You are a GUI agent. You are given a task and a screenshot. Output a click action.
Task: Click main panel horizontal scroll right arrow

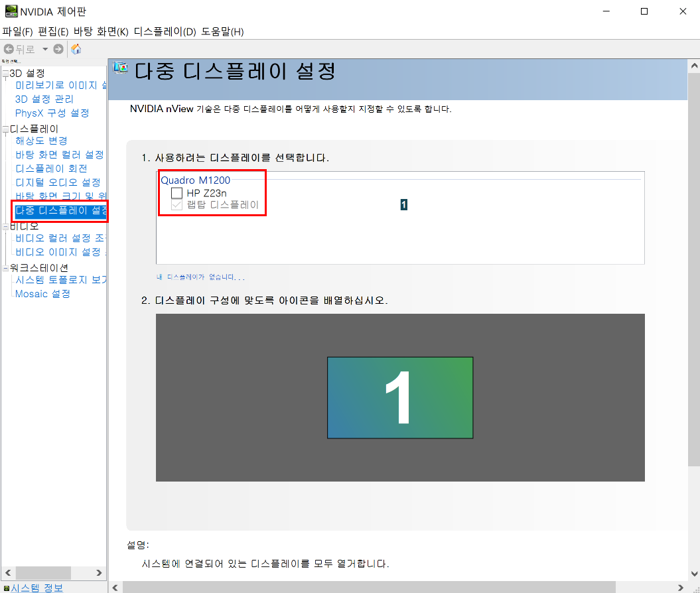coord(680,588)
